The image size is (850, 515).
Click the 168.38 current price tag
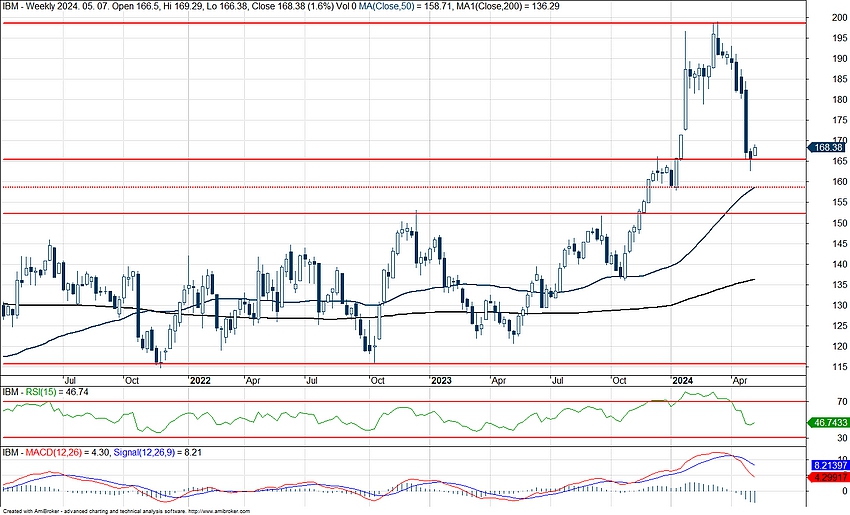pyautogui.click(x=826, y=147)
